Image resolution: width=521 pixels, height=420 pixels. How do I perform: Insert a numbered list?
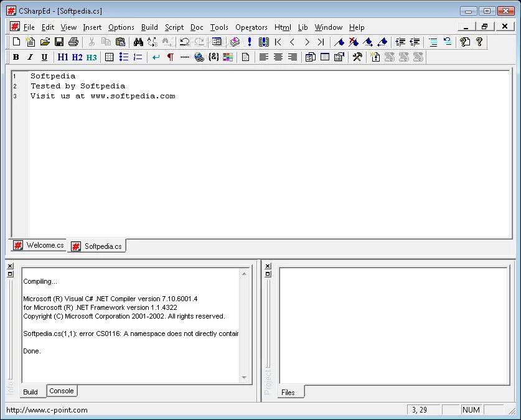tap(138, 57)
